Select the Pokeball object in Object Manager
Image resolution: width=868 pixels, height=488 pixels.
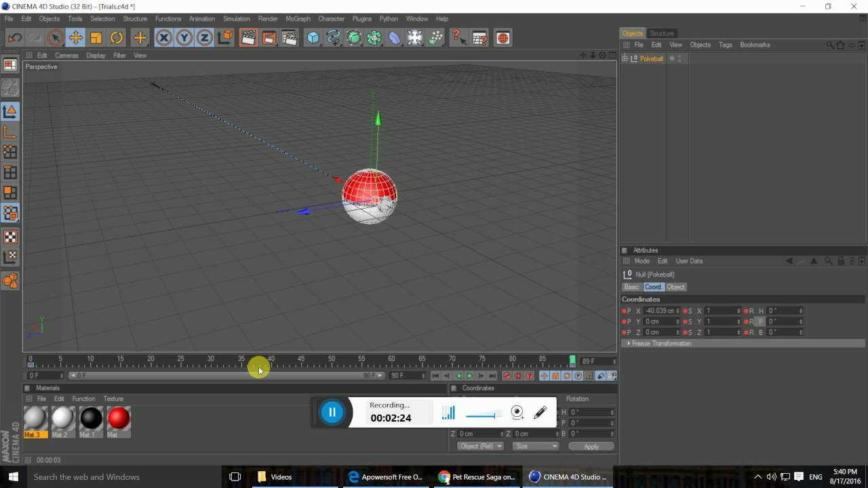click(x=651, y=59)
